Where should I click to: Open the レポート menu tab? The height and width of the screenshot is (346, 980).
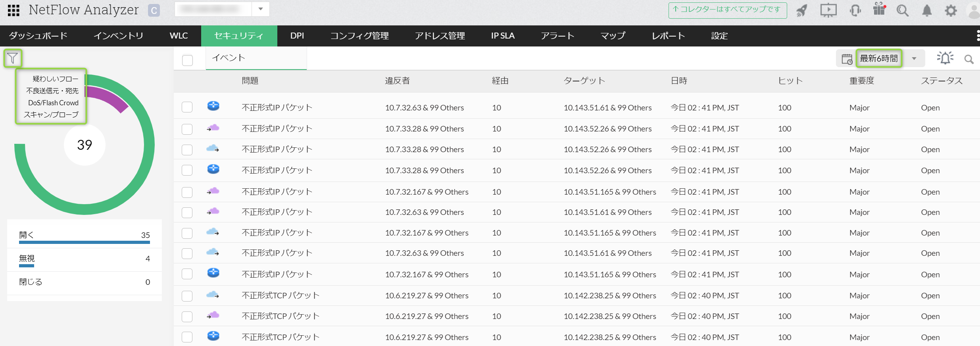pyautogui.click(x=668, y=36)
